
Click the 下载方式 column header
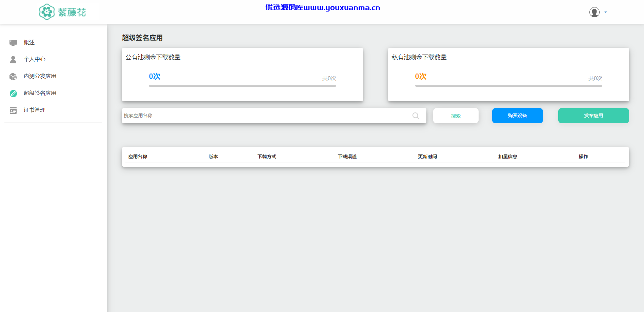(267, 157)
